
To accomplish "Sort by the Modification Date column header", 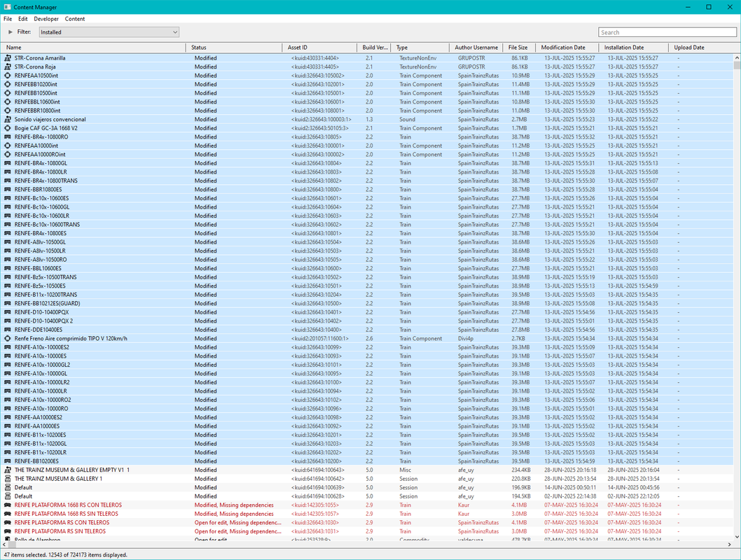I will [567, 48].
